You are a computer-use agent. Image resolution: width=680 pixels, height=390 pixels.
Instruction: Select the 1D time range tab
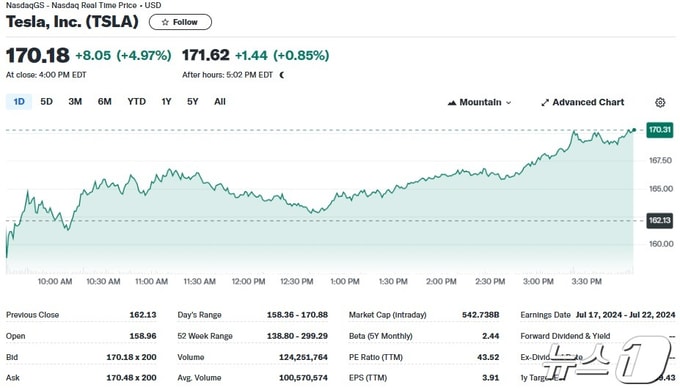tap(19, 102)
